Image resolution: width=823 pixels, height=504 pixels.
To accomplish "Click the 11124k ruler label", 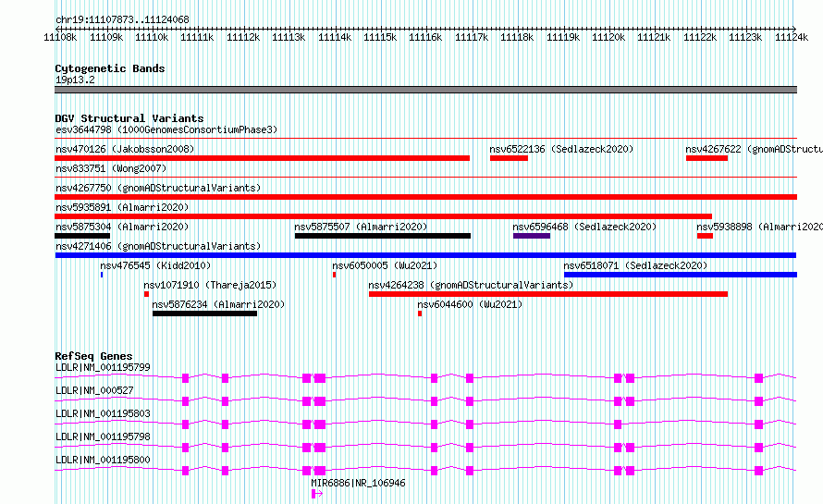I will click(792, 38).
